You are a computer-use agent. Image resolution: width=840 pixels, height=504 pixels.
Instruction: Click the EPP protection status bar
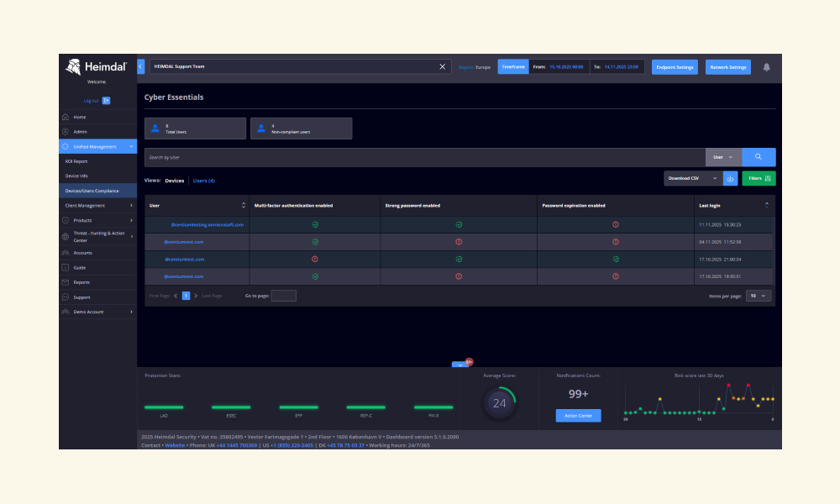click(x=298, y=407)
